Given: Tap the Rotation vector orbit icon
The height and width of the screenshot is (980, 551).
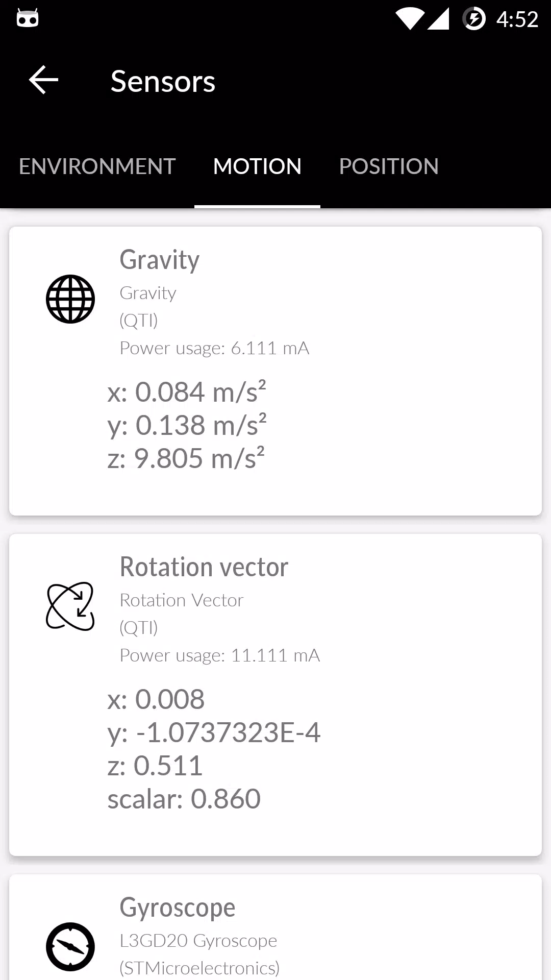Looking at the screenshot, I should point(70,606).
